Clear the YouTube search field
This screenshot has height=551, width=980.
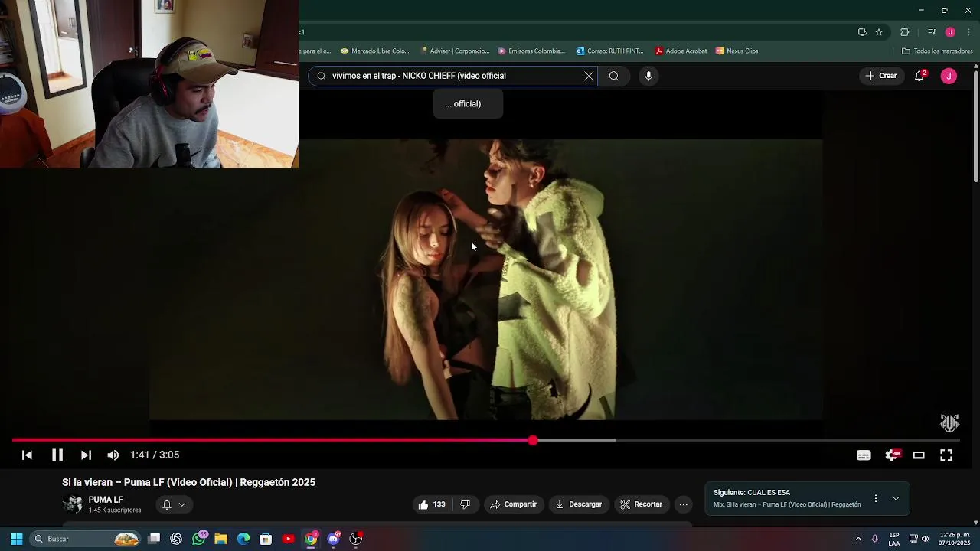click(589, 76)
